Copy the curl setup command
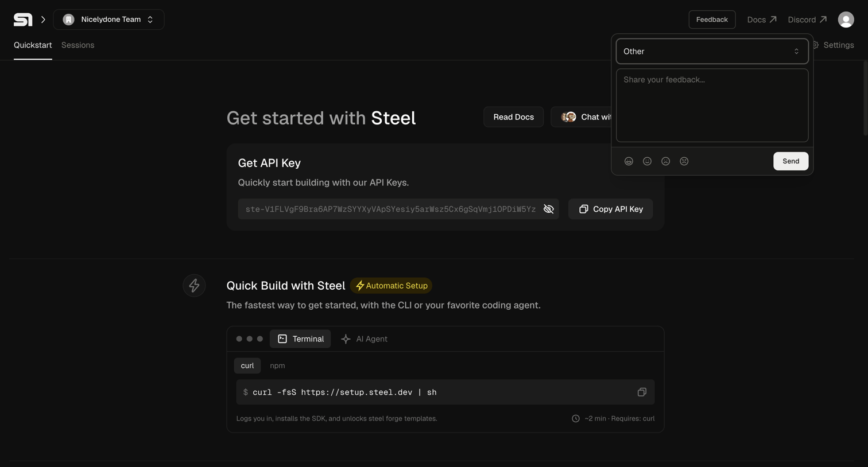Viewport: 868px width, 467px height. [642, 392]
